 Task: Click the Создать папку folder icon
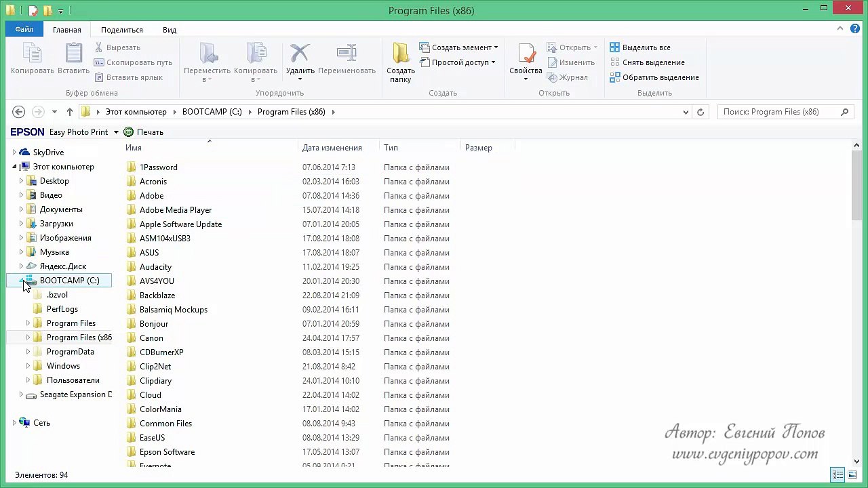(401, 54)
